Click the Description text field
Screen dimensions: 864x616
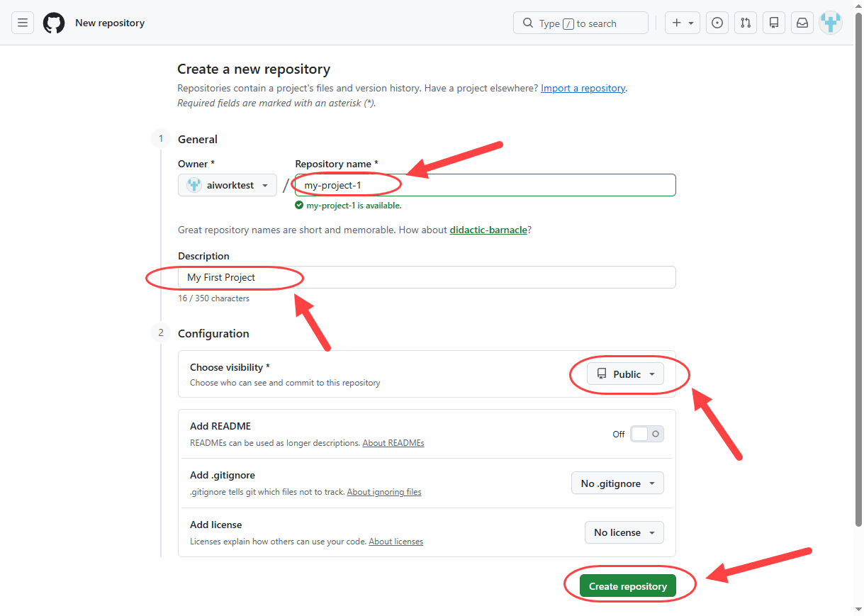[427, 277]
